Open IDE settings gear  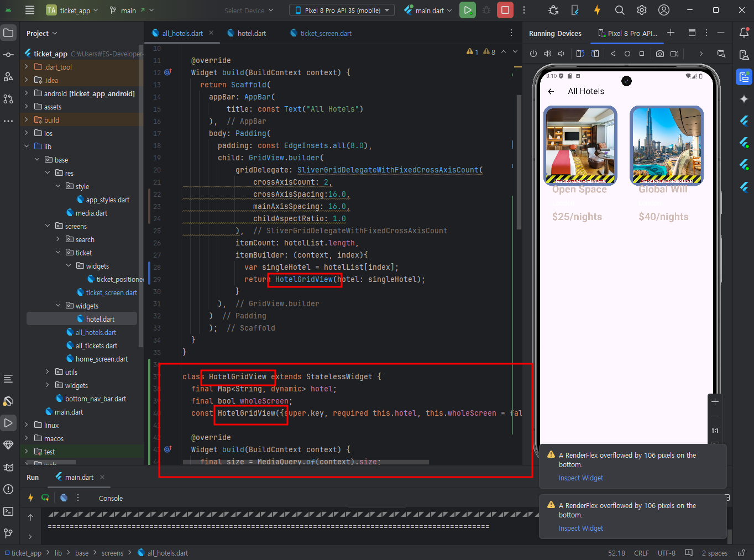pos(642,10)
